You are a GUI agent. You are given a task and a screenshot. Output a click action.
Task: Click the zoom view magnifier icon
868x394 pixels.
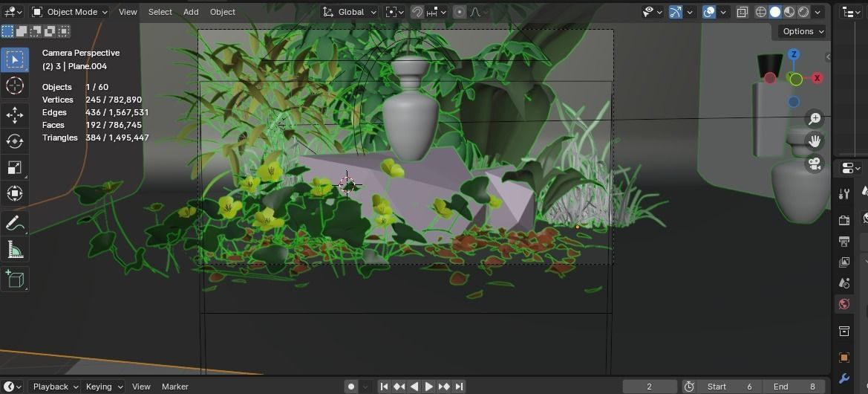[x=815, y=118]
